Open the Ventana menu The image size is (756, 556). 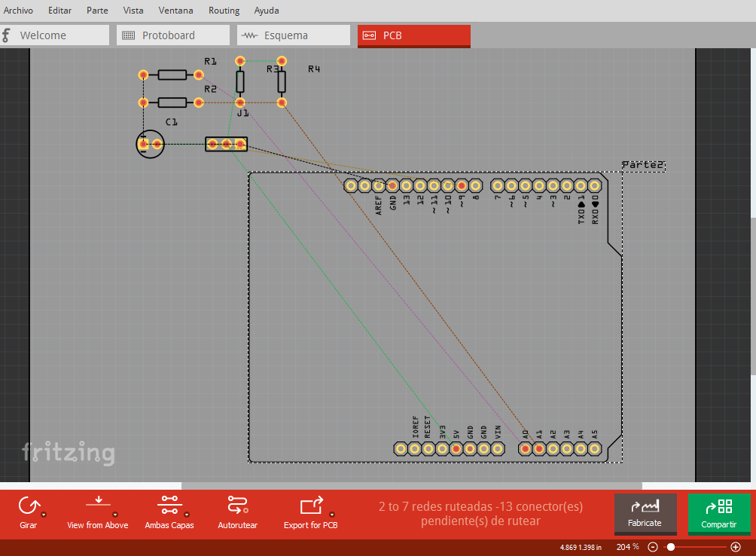coord(175,10)
